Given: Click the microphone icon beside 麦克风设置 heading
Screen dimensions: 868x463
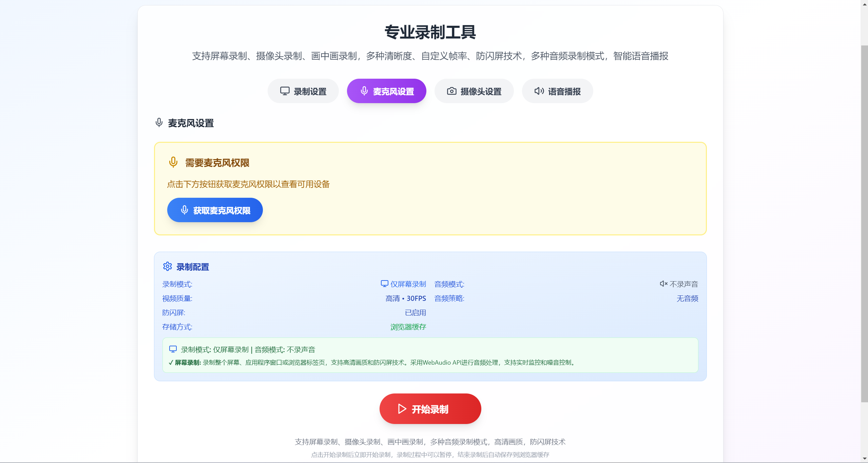Looking at the screenshot, I should pos(159,122).
